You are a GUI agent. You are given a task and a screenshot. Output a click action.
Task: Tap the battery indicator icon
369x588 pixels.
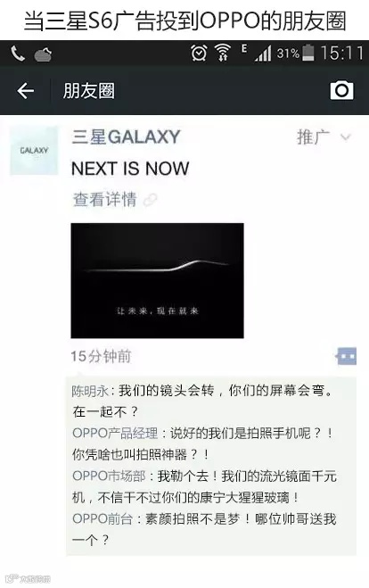(308, 53)
